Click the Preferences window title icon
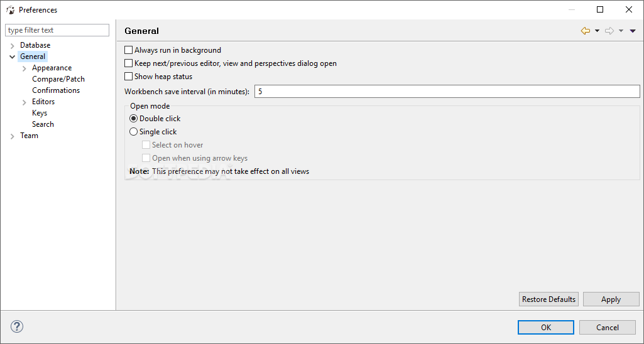 tap(10, 10)
